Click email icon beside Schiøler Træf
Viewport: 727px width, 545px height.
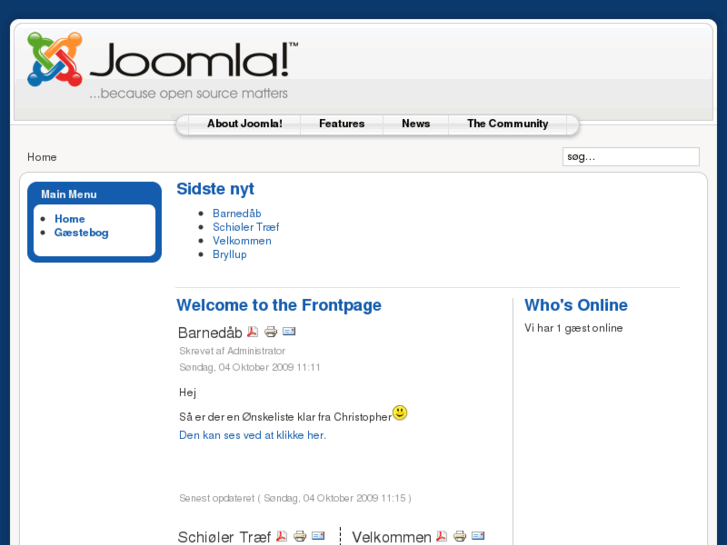coord(318,536)
